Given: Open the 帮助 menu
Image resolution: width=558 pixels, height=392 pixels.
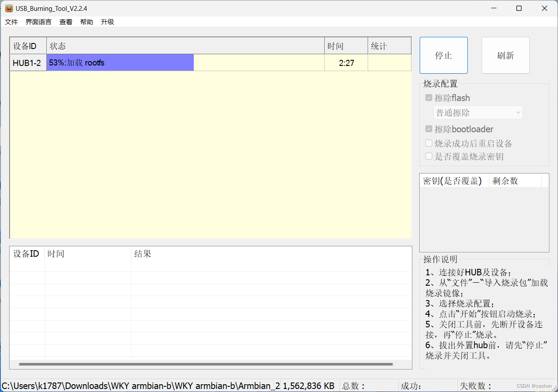Looking at the screenshot, I should [x=86, y=22].
